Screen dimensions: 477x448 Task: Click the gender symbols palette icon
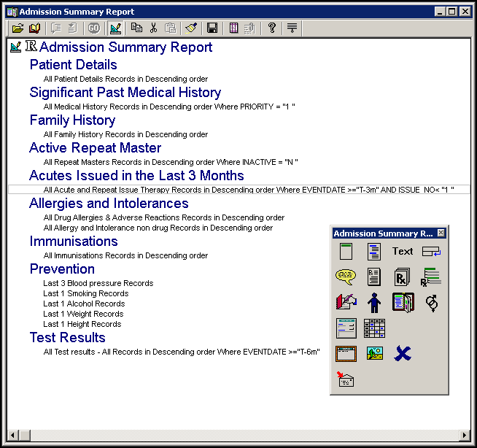[432, 302]
